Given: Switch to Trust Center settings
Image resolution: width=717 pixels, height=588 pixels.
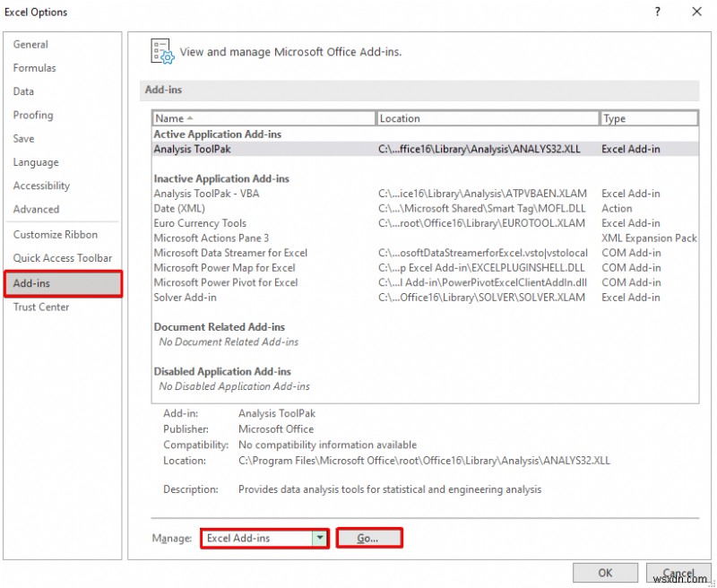Looking at the screenshot, I should pyautogui.click(x=39, y=306).
